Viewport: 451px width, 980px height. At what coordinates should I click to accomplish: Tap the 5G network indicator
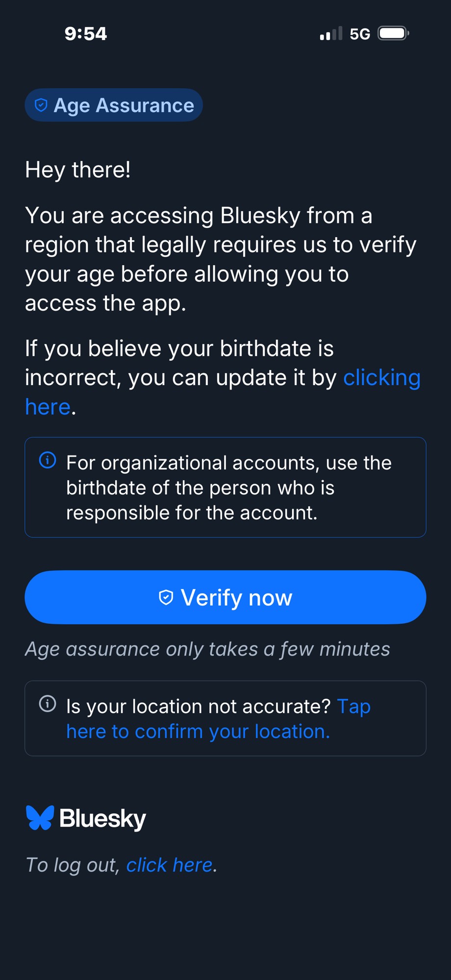pyautogui.click(x=360, y=34)
